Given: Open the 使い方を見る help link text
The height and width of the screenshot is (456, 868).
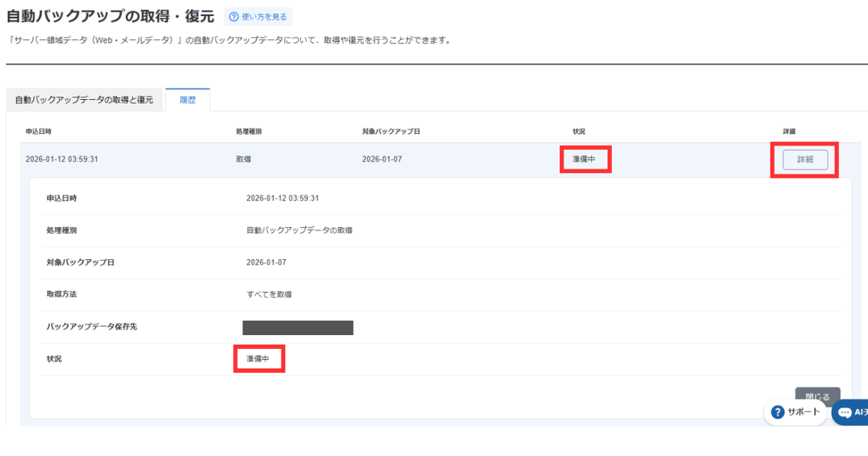Looking at the screenshot, I should [265, 17].
